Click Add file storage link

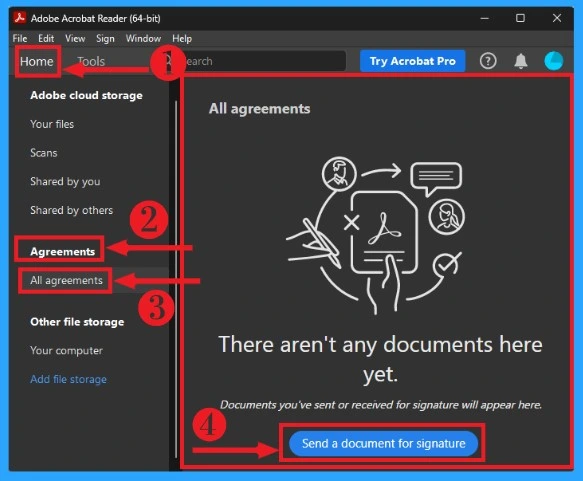[68, 379]
